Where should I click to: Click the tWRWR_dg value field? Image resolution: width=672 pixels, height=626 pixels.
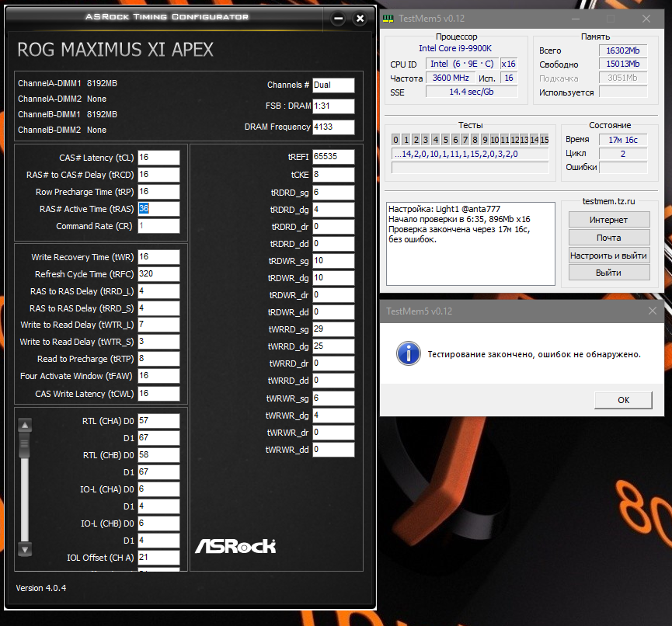coord(333,416)
